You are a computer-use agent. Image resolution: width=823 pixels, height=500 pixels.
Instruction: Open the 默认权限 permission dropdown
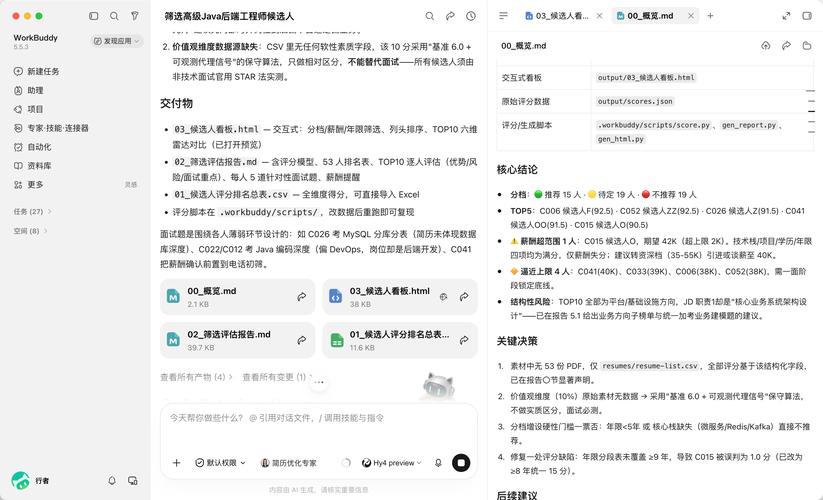click(x=220, y=463)
